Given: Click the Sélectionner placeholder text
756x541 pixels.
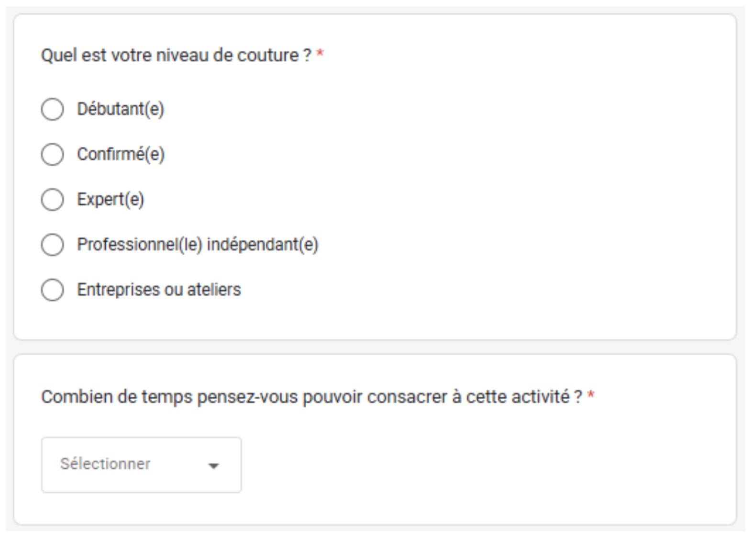Looking at the screenshot, I should [105, 464].
